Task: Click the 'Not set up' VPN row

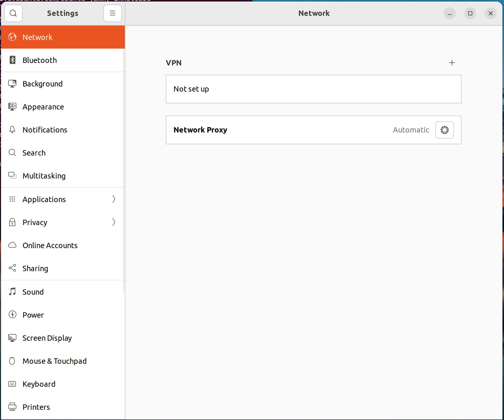Action: (314, 89)
